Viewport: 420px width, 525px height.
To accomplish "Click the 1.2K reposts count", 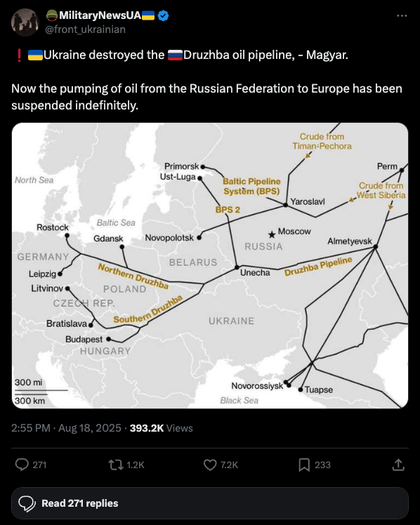I will [x=136, y=465].
